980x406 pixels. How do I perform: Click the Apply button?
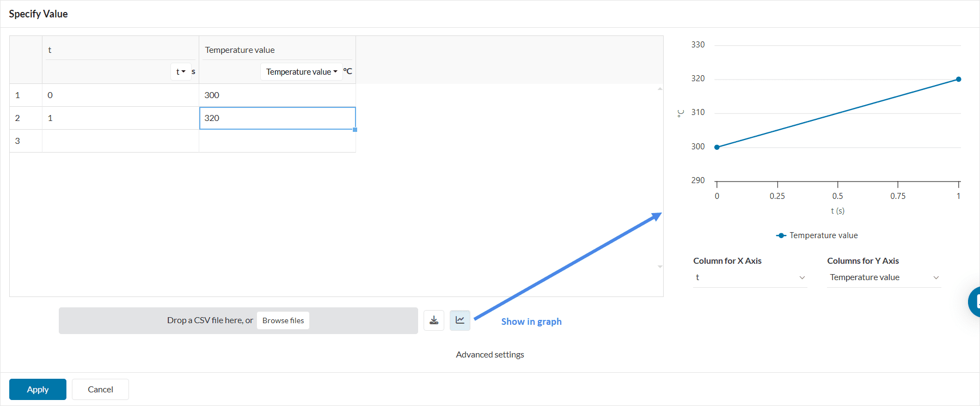pyautogui.click(x=38, y=389)
